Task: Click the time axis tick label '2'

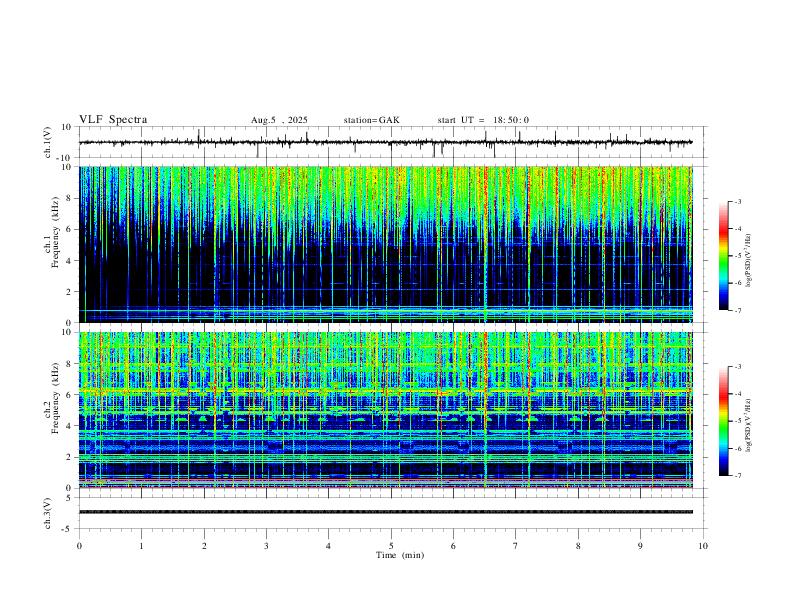Action: point(204,546)
